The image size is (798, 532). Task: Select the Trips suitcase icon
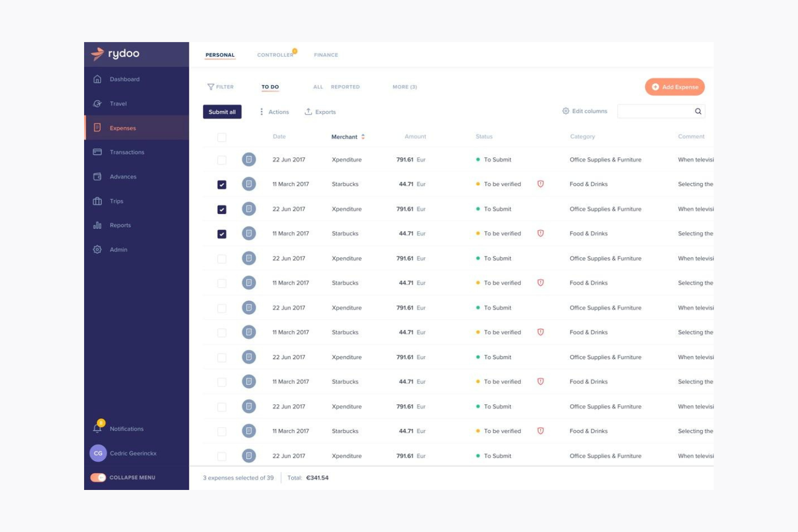pyautogui.click(x=98, y=201)
